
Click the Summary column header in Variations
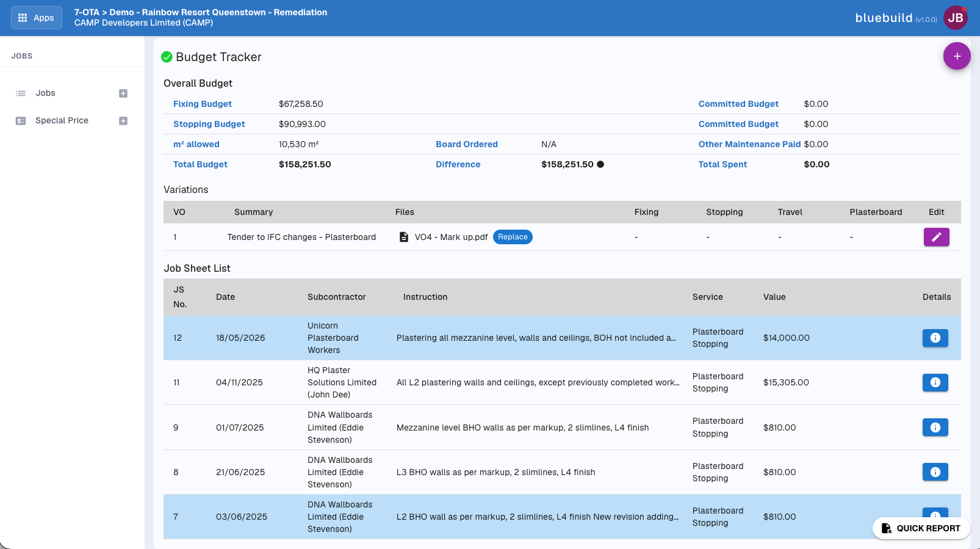tap(254, 212)
